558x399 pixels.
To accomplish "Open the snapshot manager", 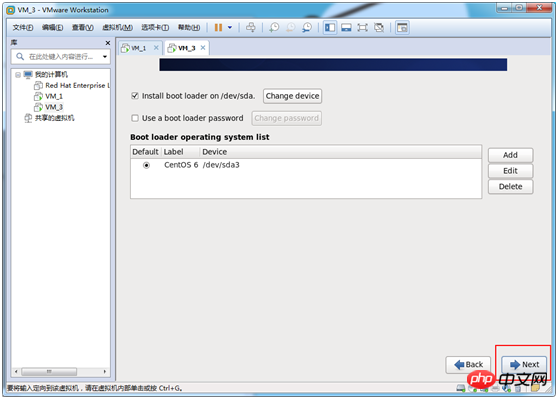I will click(307, 27).
